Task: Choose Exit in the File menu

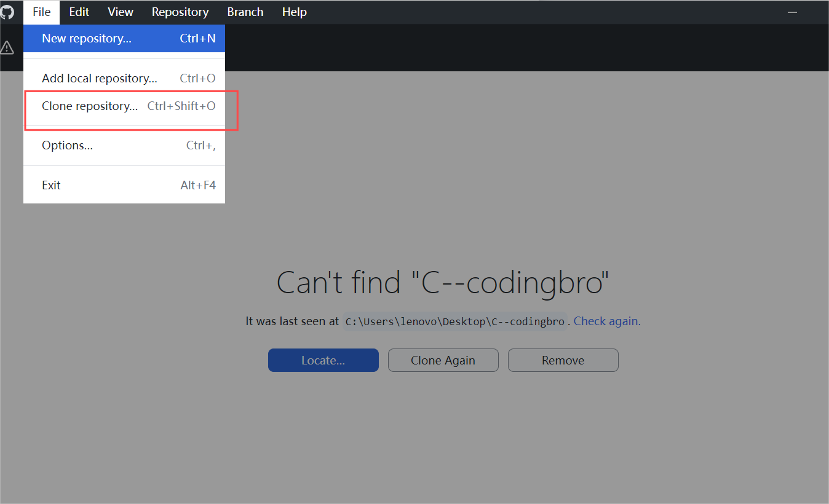Action: 124,185
